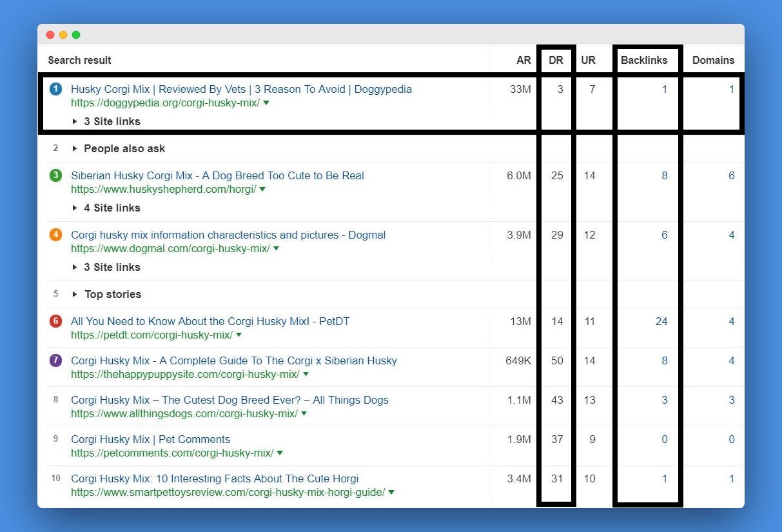Click the doggypedia.org green URL
Viewport: 782px width, 532px height.
coord(165,103)
